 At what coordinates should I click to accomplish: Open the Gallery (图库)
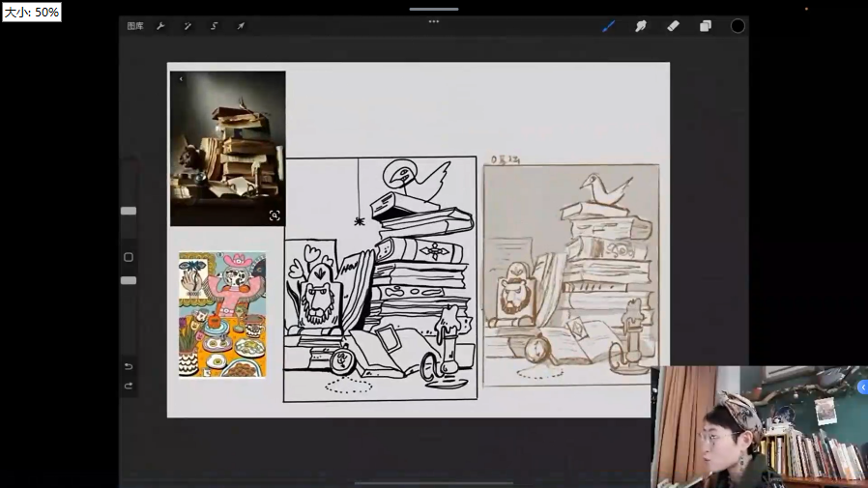[x=135, y=26]
